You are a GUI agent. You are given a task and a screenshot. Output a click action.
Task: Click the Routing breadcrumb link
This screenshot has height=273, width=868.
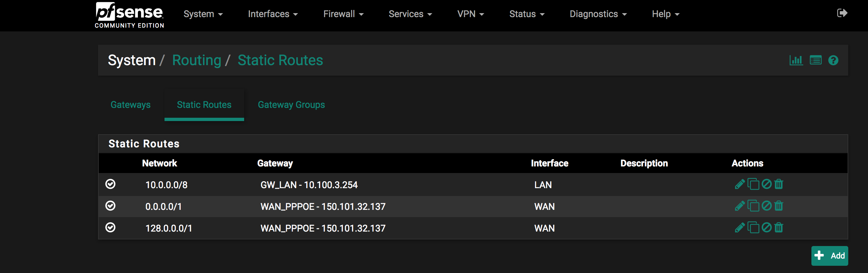(197, 60)
